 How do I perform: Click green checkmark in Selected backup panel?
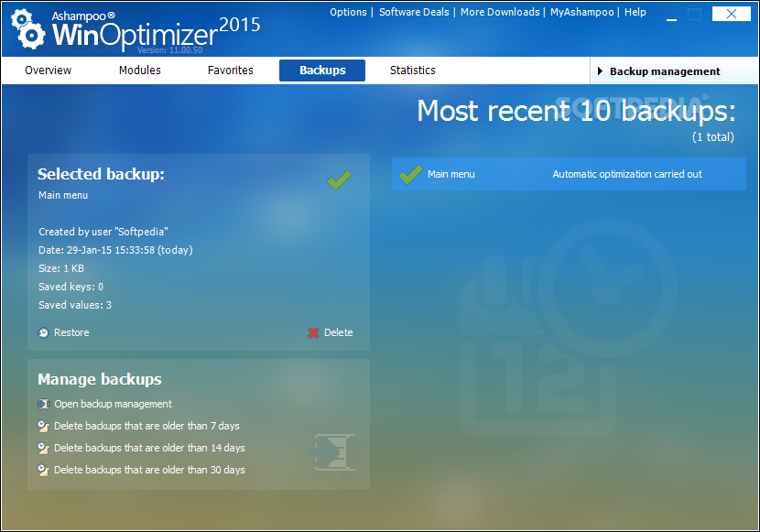coord(340,179)
